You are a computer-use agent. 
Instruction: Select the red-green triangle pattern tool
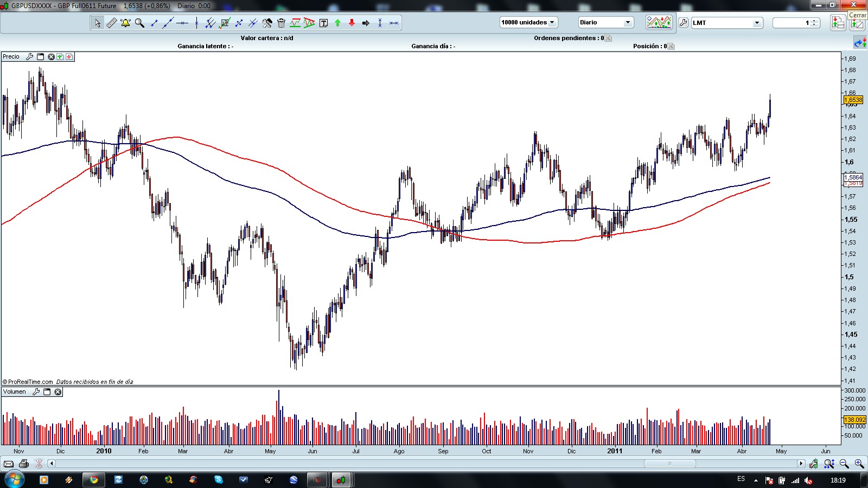[x=309, y=23]
